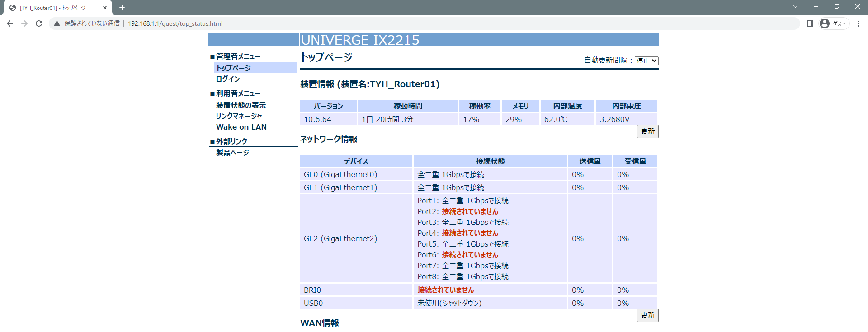Click BRI0 red 接続されていません status
This screenshot has width=868, height=332.
coord(445,290)
